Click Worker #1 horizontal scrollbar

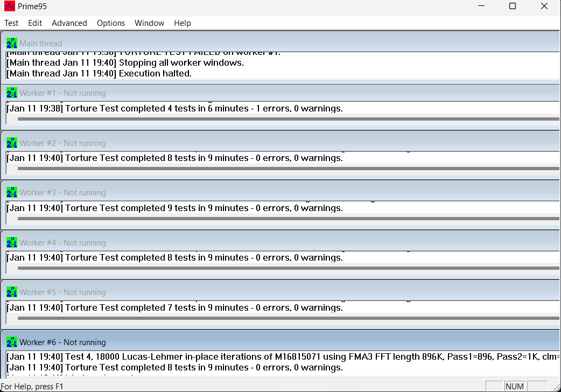coord(288,119)
